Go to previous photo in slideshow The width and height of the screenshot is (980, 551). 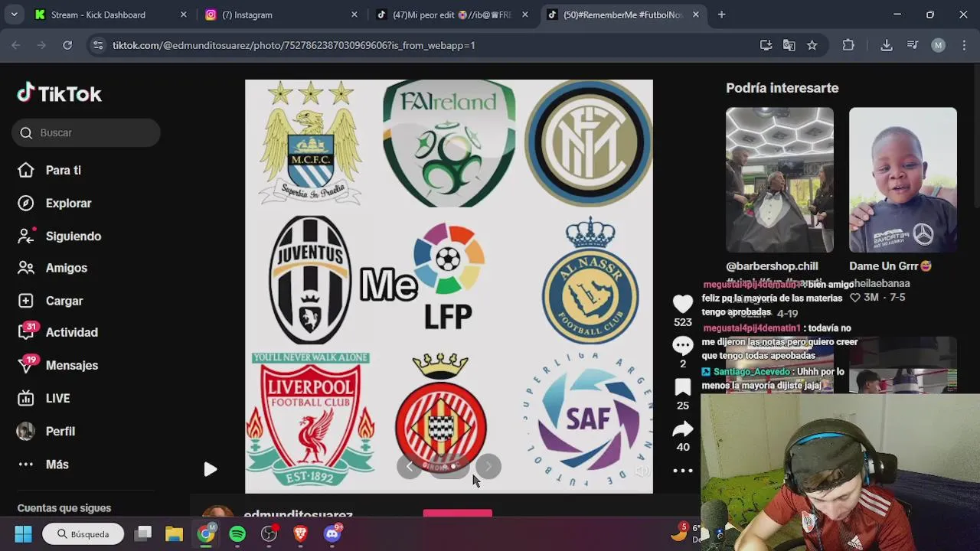pos(410,466)
